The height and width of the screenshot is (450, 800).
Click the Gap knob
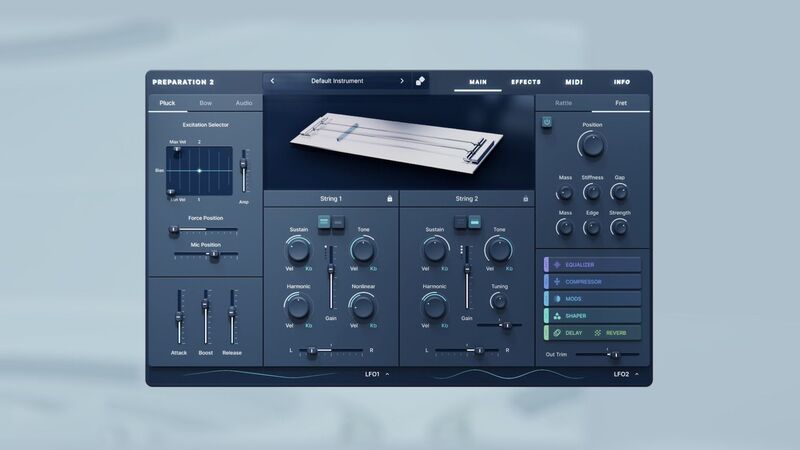tap(619, 192)
